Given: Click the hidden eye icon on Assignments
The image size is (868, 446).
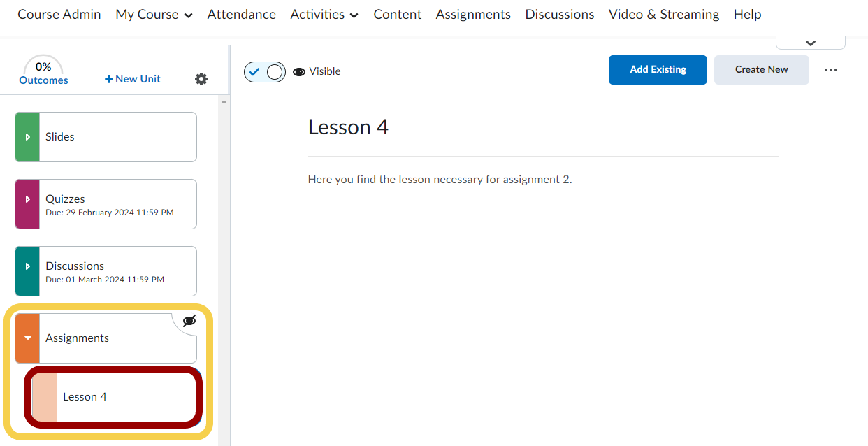Looking at the screenshot, I should pyautogui.click(x=189, y=321).
